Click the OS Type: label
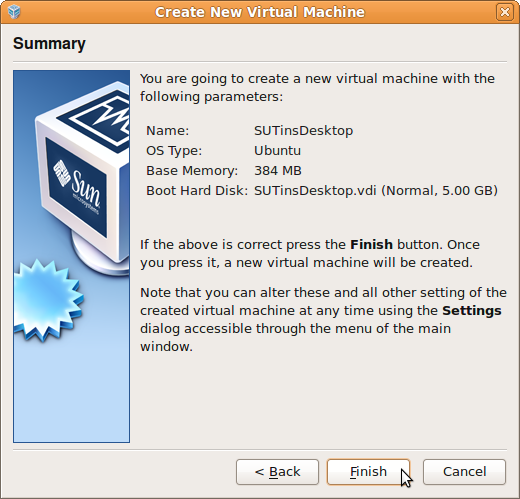The image size is (520, 499). point(174,151)
